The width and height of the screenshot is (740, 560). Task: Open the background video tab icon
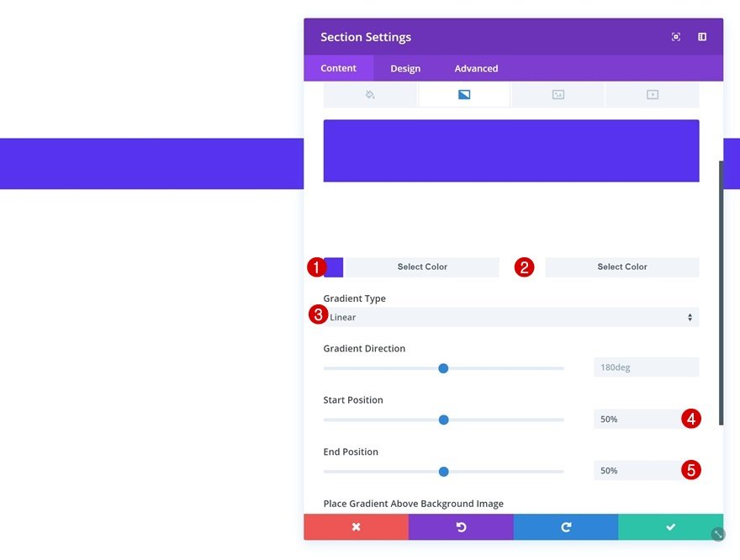coord(653,95)
